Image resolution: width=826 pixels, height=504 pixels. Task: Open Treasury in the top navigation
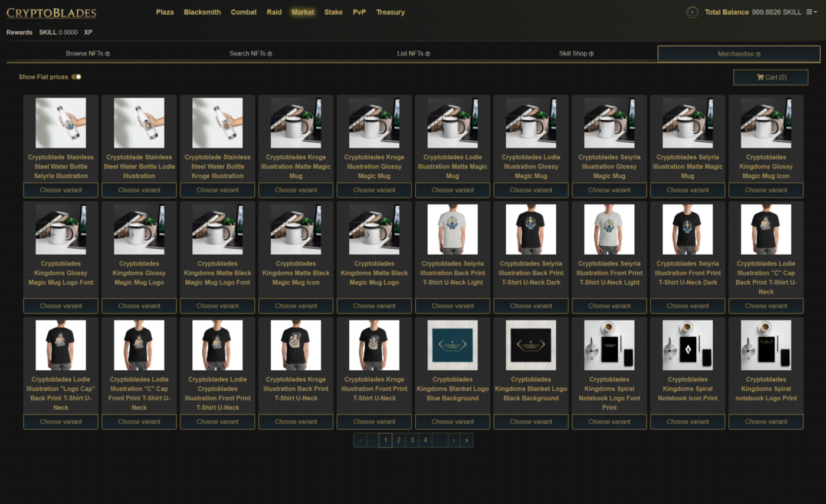click(x=391, y=12)
